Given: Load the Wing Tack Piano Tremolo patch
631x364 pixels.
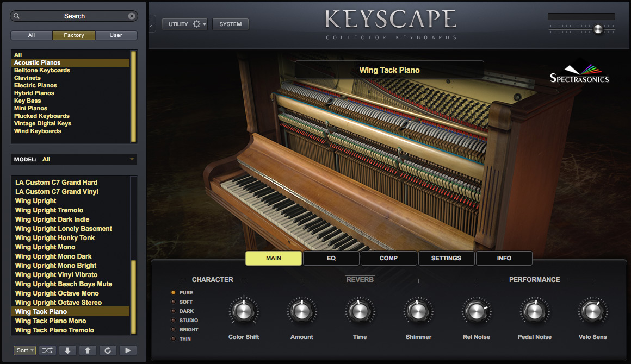Looking at the screenshot, I should 70,330.
